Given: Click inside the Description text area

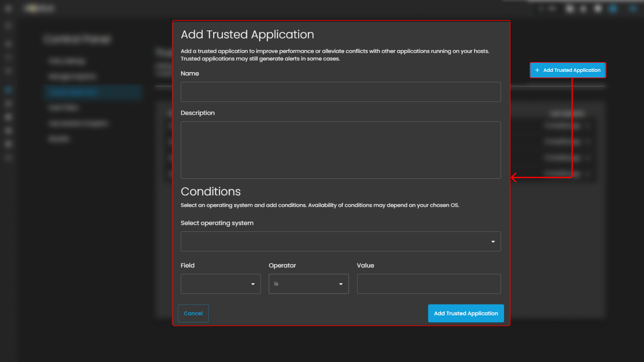Looking at the screenshot, I should point(340,150).
